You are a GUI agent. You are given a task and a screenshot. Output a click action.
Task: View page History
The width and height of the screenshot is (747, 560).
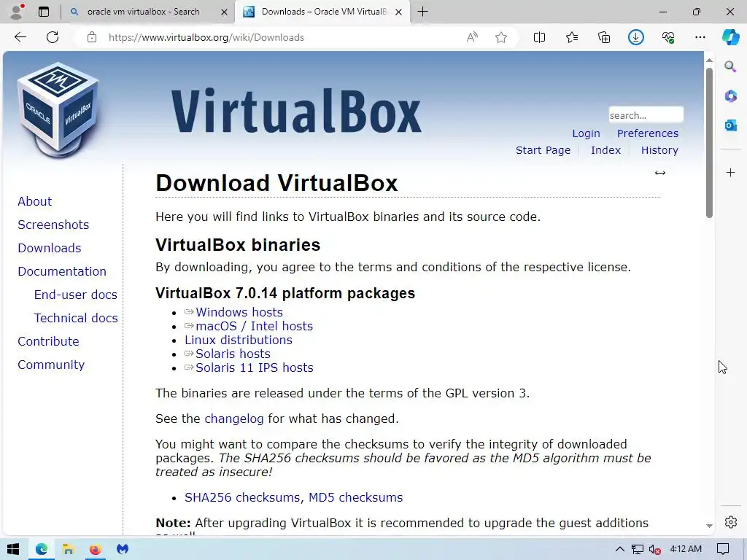click(659, 150)
